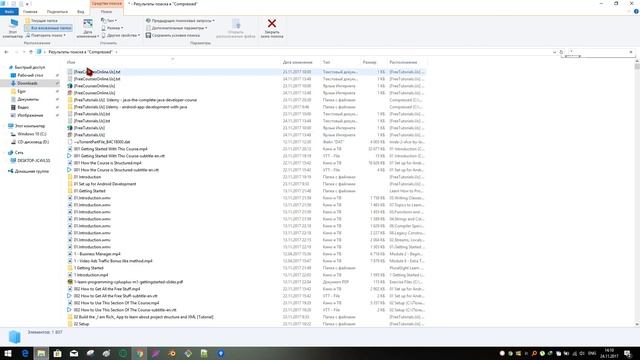Open Downloads in navigation pane
This screenshot has width=640, height=360.
[x=27, y=83]
